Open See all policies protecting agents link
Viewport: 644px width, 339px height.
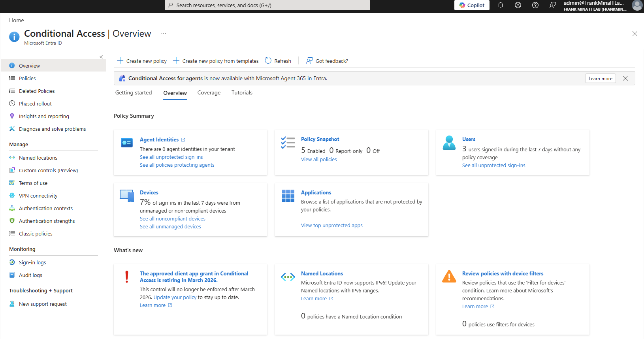click(177, 165)
